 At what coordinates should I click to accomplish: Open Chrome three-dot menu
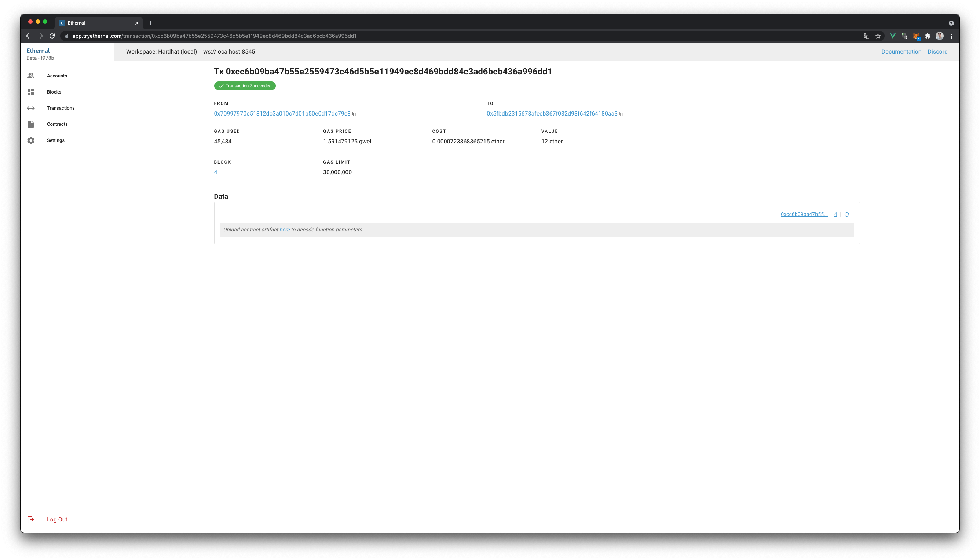pos(951,36)
